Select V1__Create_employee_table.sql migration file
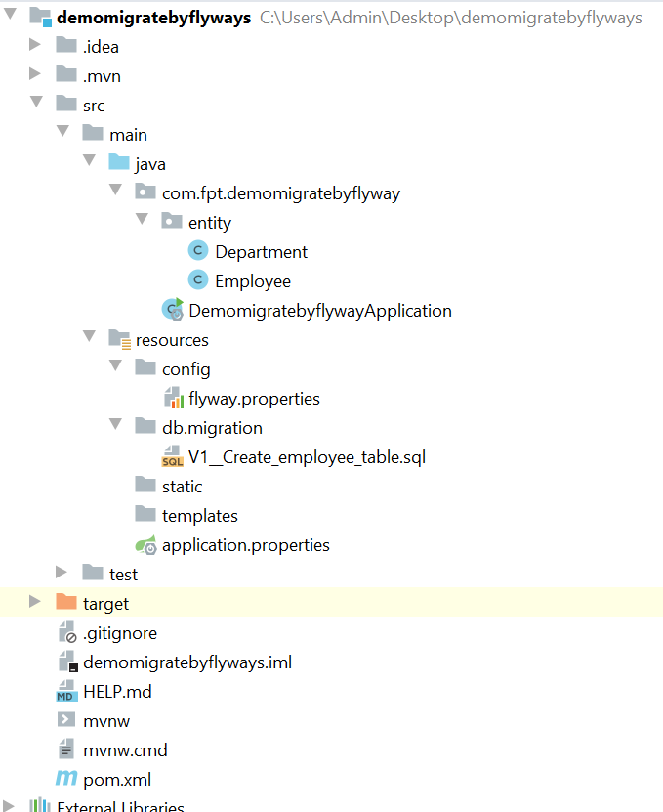The width and height of the screenshot is (663, 812). click(x=307, y=457)
